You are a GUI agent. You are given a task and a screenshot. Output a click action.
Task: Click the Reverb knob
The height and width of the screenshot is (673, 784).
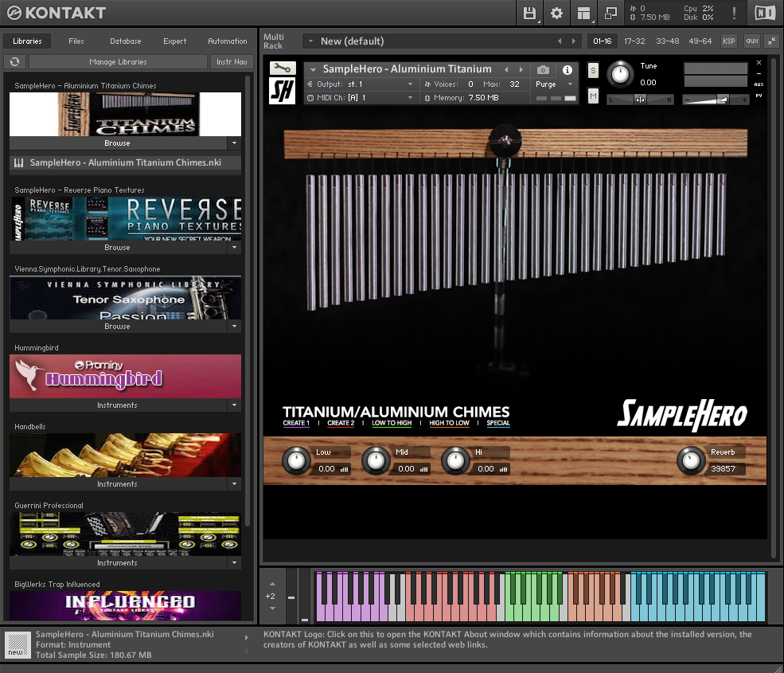691,461
